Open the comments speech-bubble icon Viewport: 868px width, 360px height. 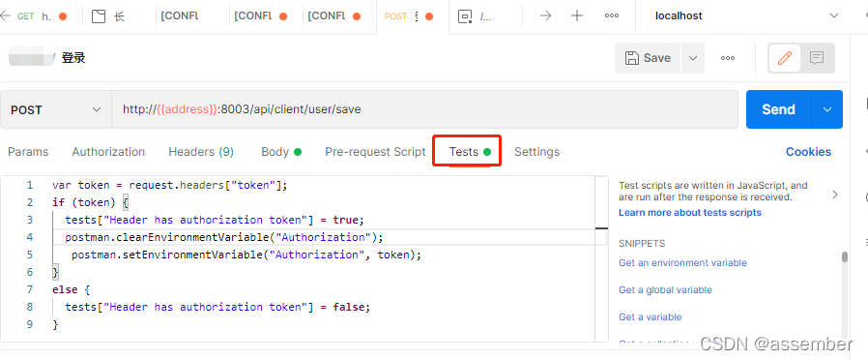point(817,58)
